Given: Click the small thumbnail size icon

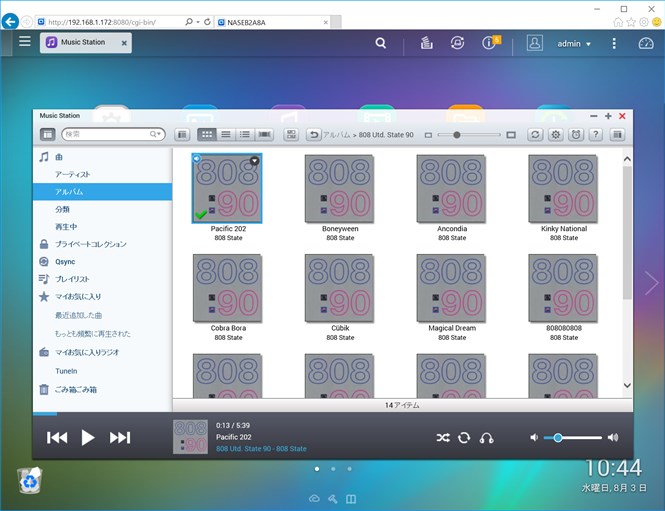Looking at the screenshot, I should tap(428, 135).
